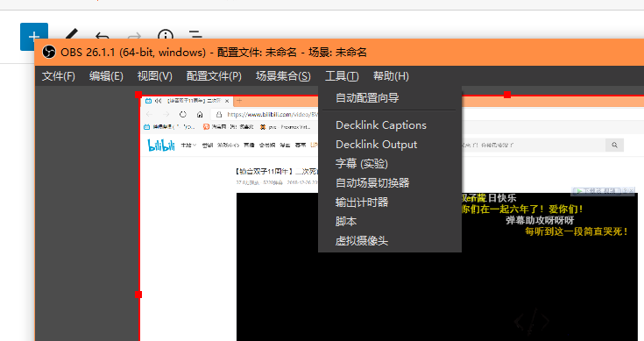The width and height of the screenshot is (644, 341).
Task: Open the 视图(V) menu
Action: coord(154,76)
